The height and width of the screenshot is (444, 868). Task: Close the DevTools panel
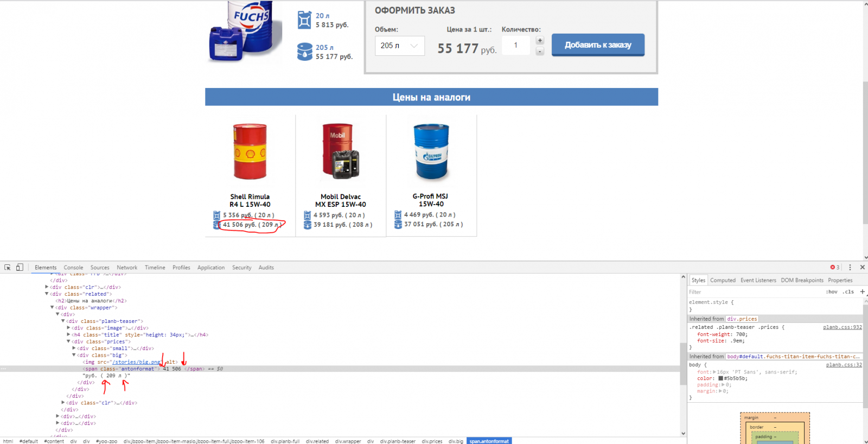pos(862,267)
